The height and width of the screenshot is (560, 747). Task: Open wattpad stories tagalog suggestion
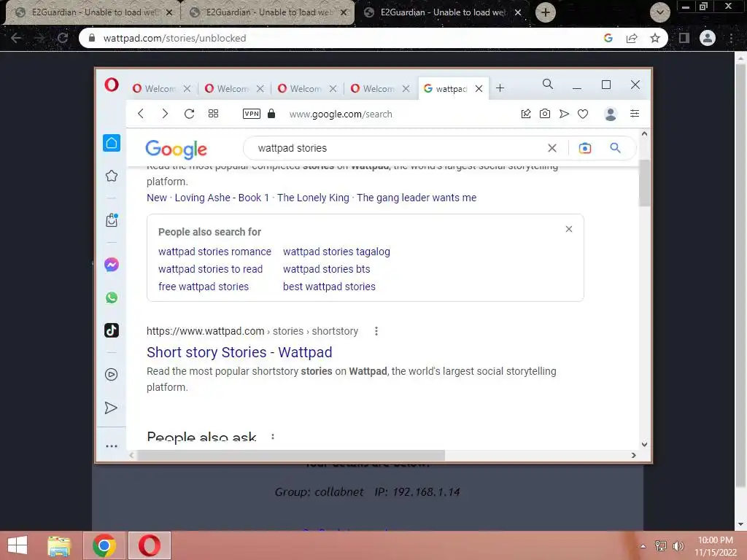tap(336, 252)
